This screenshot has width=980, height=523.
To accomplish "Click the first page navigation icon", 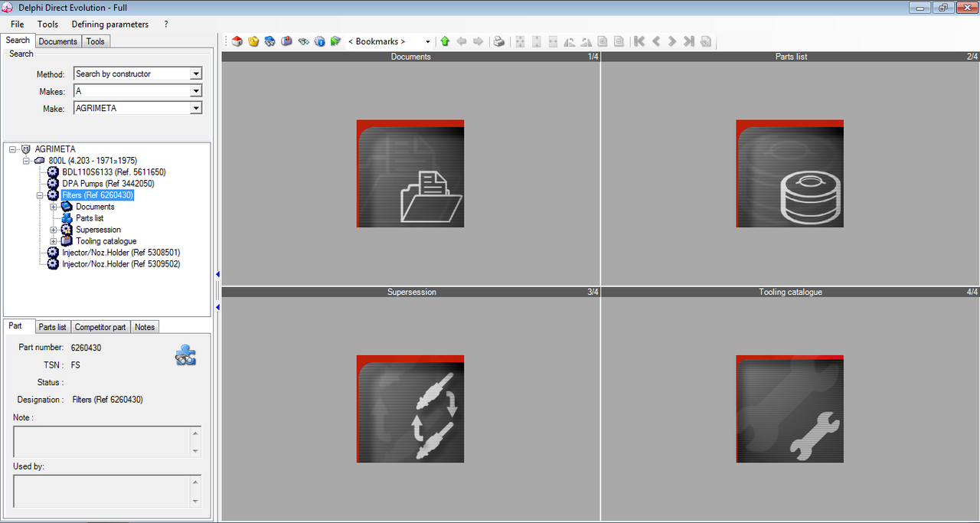I will 639,41.
